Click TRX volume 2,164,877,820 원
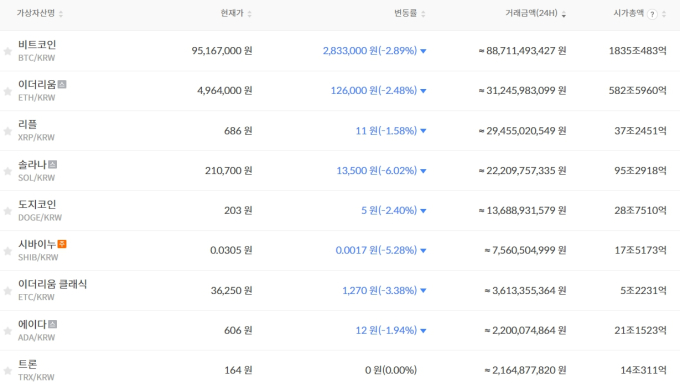The height and width of the screenshot is (388, 680). tap(525, 370)
